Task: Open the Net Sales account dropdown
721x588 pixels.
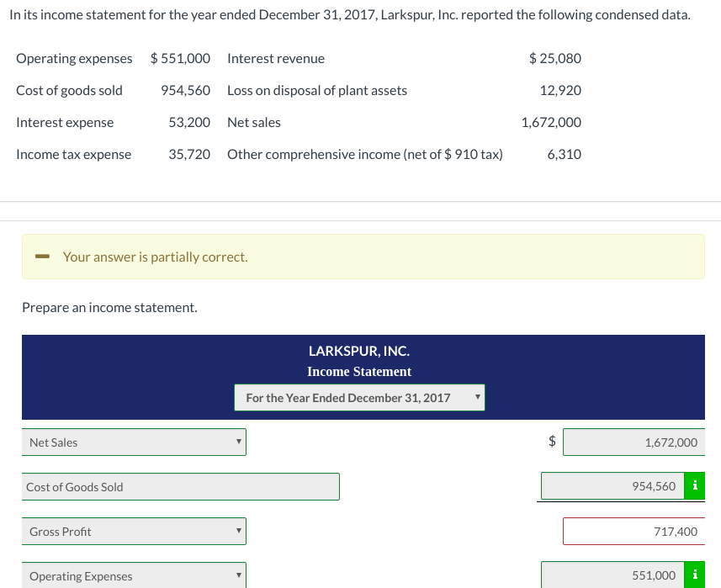Action: point(134,442)
